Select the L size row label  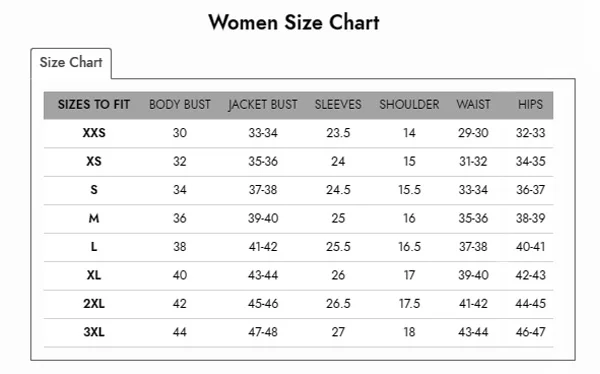(x=94, y=247)
